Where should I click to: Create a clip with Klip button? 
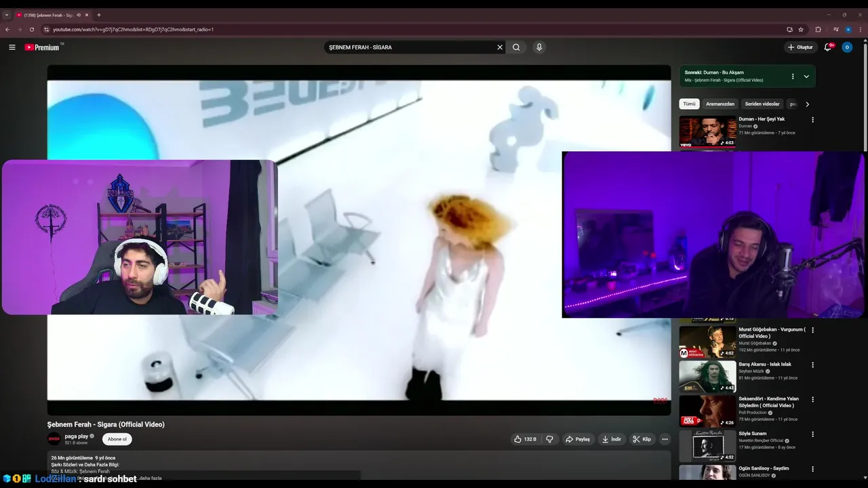(642, 439)
